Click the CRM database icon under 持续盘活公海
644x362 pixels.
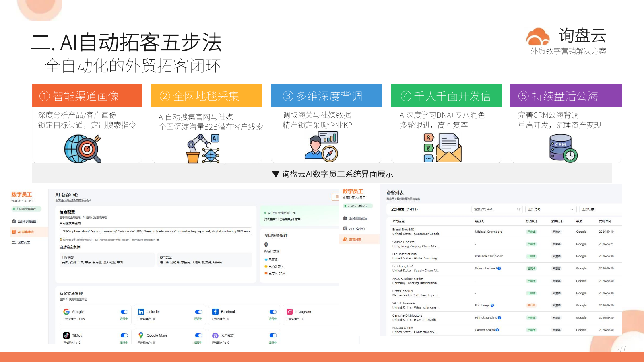pos(563,148)
